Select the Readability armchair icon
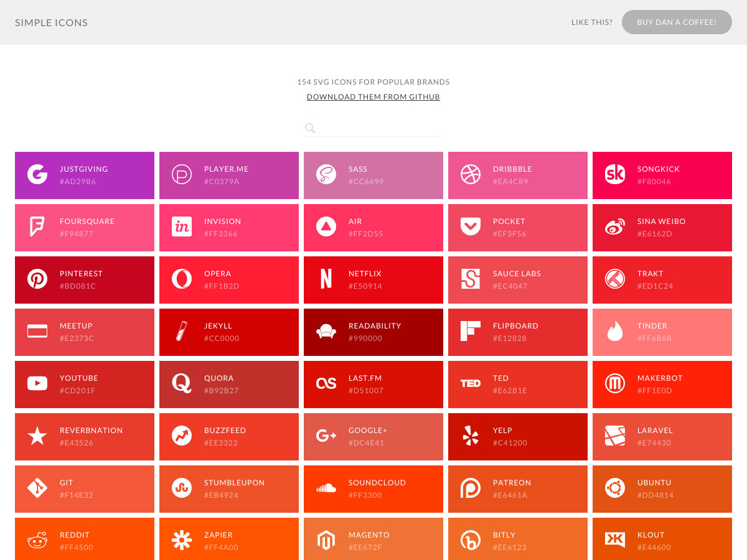The width and height of the screenshot is (747, 560). point(326,332)
